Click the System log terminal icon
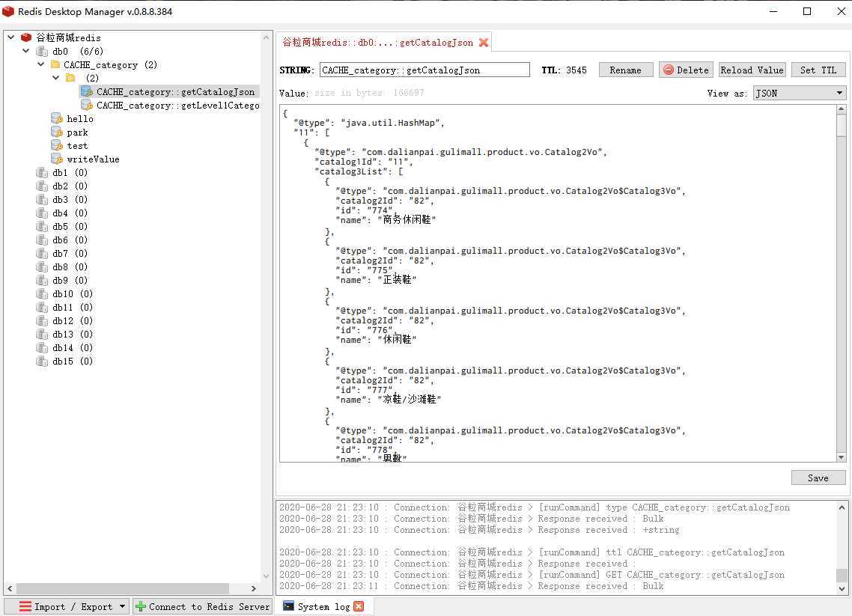The width and height of the screenshot is (852, 616). click(288, 606)
